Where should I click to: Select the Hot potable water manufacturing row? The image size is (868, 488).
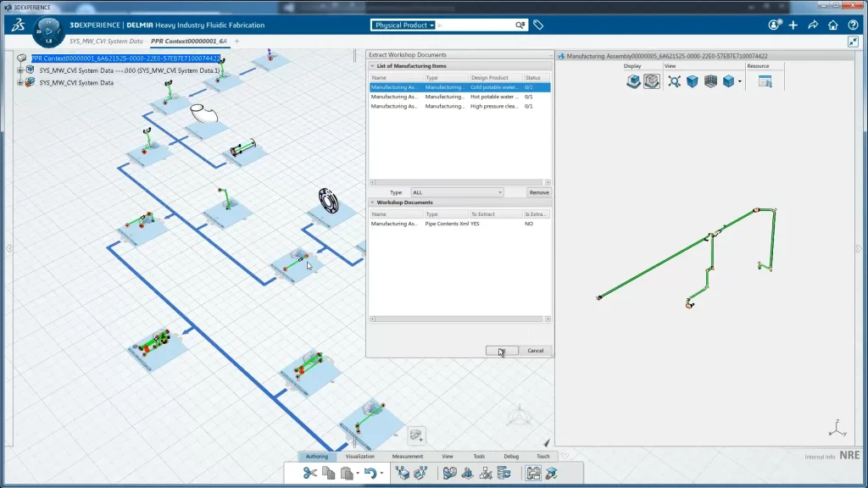[460, 97]
